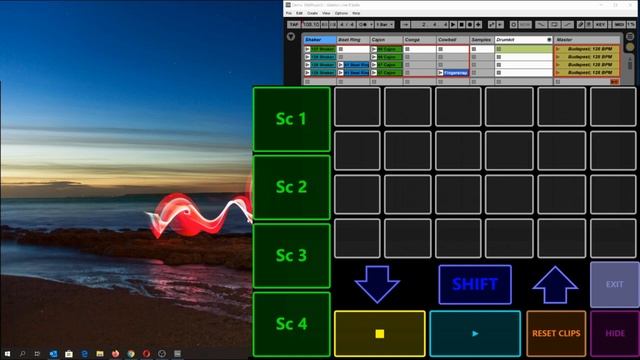The image size is (640, 360).
Task: Click the view selector icon above yellow circle
Action: [x=630, y=37]
